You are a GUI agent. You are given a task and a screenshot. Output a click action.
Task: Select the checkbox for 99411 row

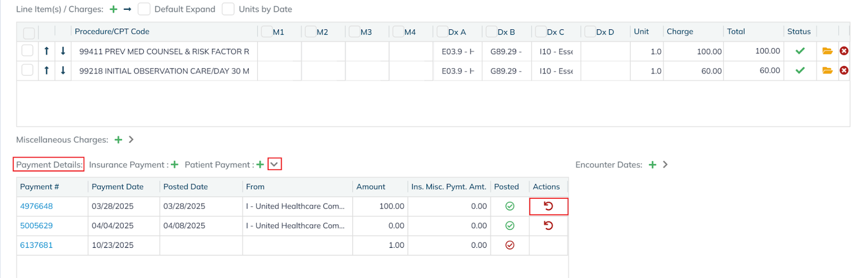(x=27, y=51)
